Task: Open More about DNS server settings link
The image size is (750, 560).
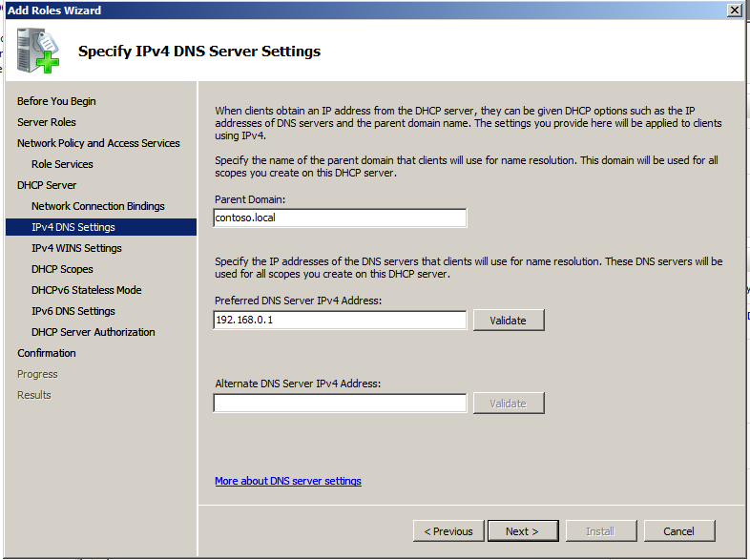Action: tap(288, 481)
